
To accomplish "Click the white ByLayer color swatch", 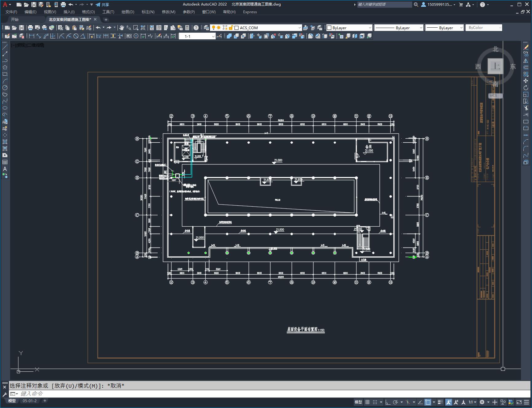I will (329, 28).
